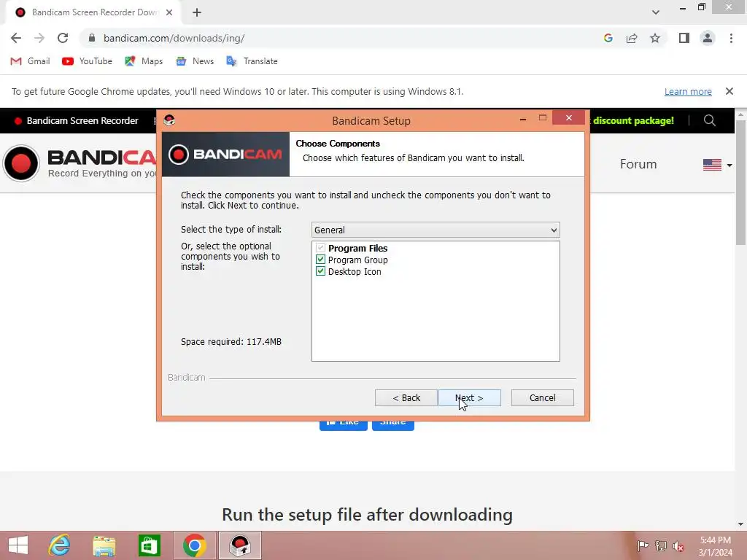Image resolution: width=747 pixels, height=560 pixels.
Task: Click Bandicam Screen Recorder header link
Action: tap(76, 120)
